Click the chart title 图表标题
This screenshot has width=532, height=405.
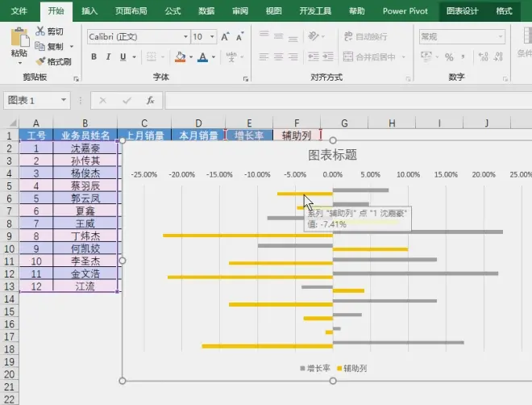click(332, 155)
